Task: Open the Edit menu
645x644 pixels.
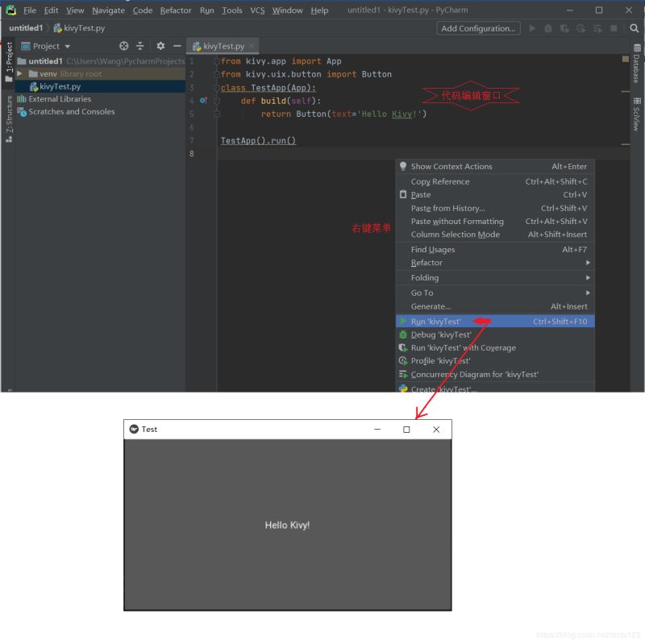Action: (51, 10)
